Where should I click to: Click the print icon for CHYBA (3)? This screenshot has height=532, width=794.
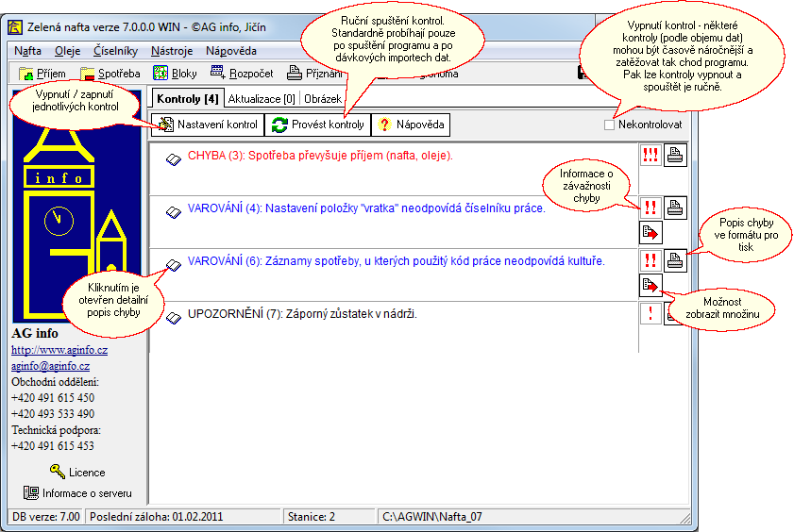tap(675, 155)
